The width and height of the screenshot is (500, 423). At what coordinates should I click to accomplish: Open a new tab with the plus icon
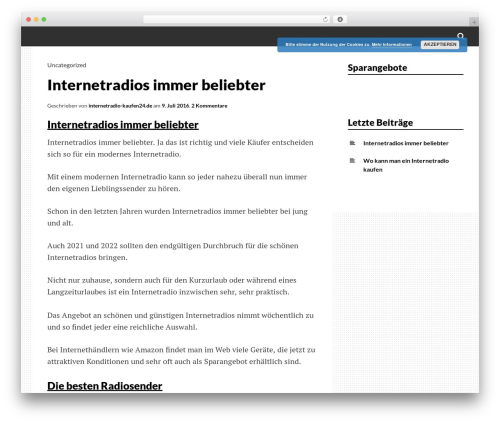(x=474, y=22)
